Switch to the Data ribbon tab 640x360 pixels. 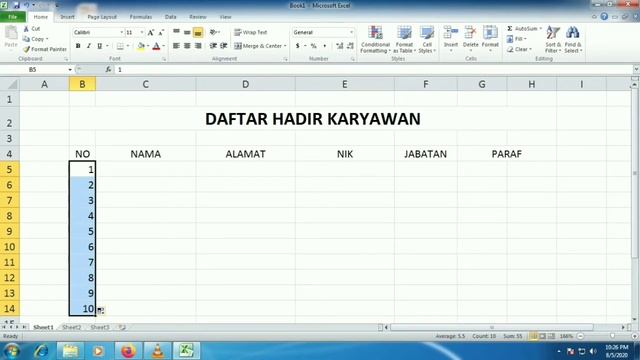click(x=171, y=17)
